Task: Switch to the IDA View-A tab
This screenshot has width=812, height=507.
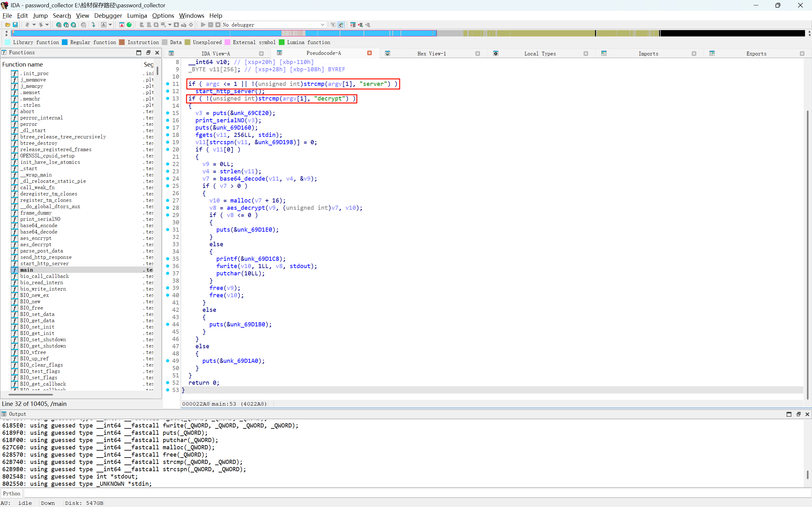Action: click(x=215, y=54)
